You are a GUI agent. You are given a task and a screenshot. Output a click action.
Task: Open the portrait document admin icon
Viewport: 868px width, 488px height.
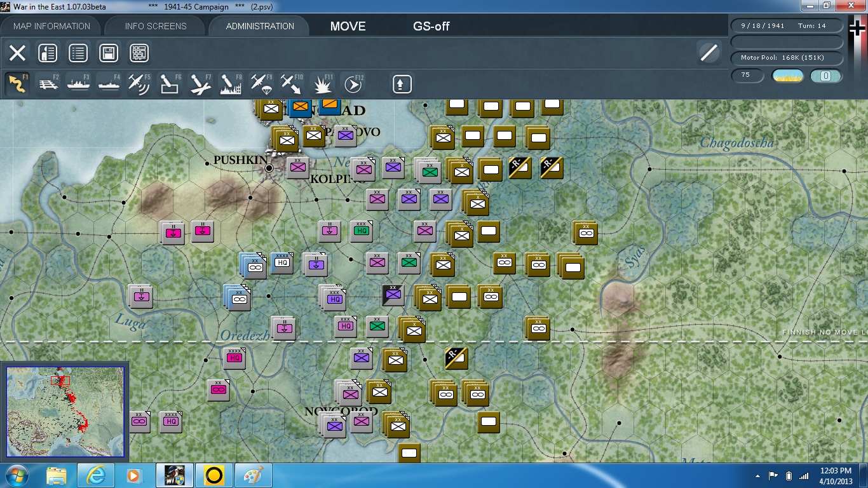tap(48, 53)
